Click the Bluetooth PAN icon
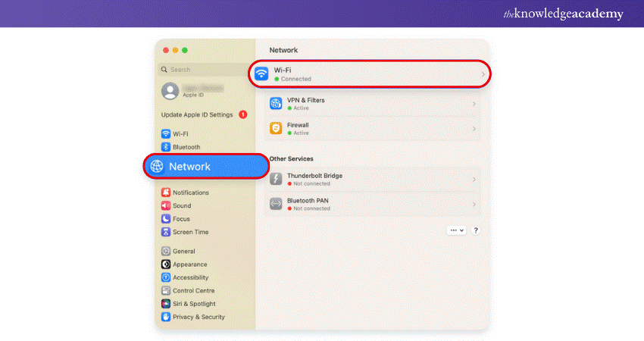Screen dimensions: 644x341 [276, 204]
